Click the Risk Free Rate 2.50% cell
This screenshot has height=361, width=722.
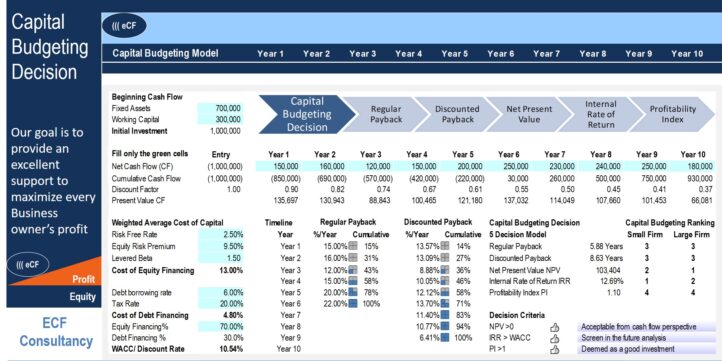[221, 235]
